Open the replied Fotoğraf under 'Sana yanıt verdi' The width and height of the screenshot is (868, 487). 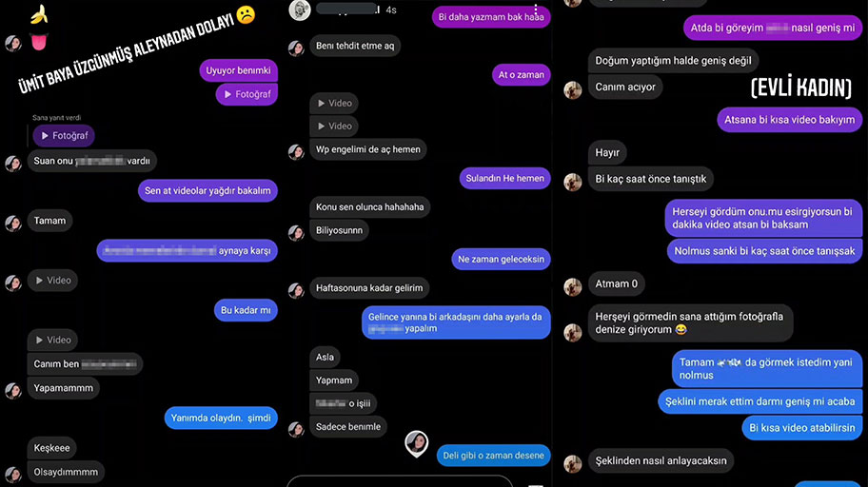(64, 136)
